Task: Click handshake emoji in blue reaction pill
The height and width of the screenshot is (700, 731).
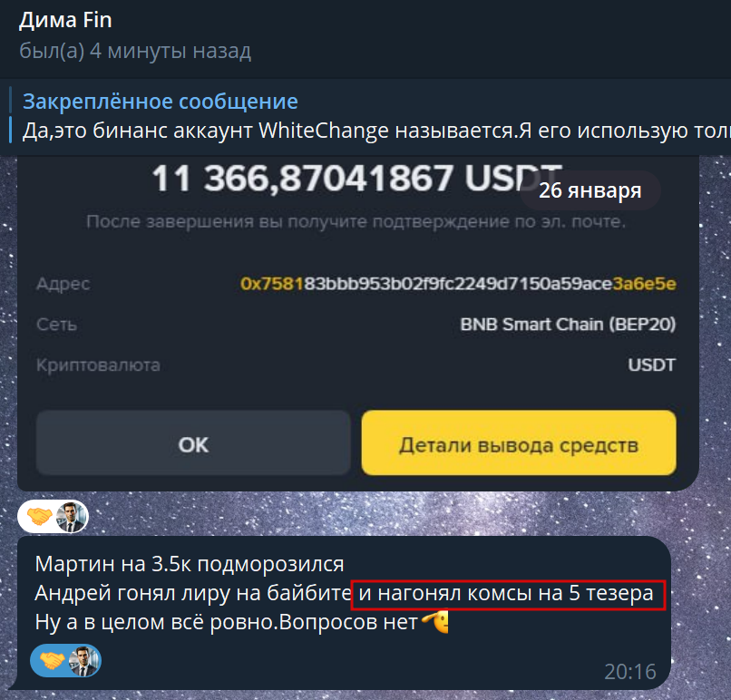Action: [52, 660]
